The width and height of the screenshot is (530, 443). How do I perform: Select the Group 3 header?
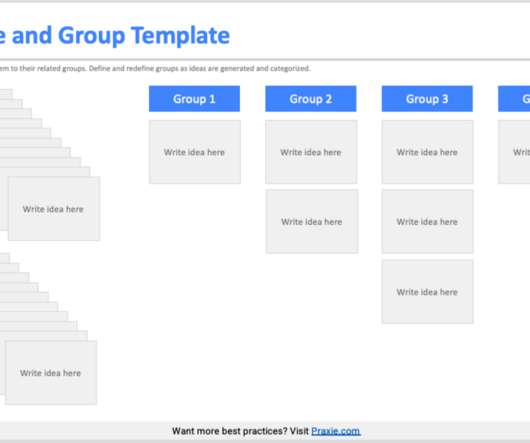427,99
